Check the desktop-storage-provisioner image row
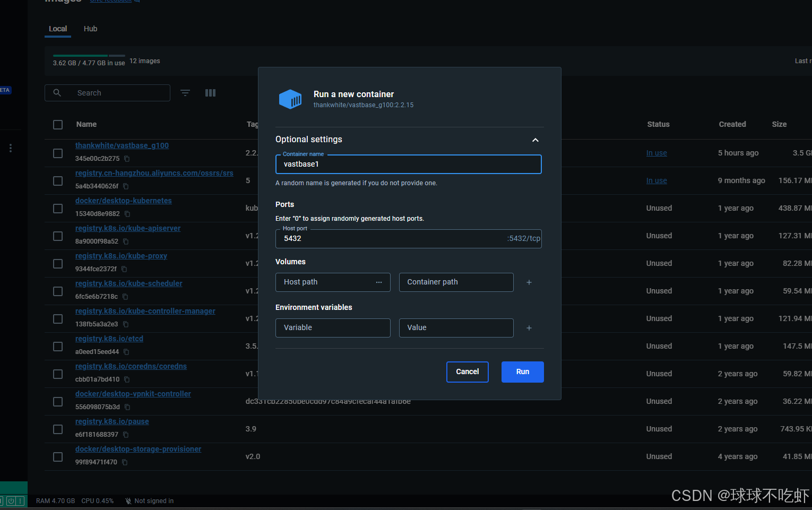 coord(58,457)
